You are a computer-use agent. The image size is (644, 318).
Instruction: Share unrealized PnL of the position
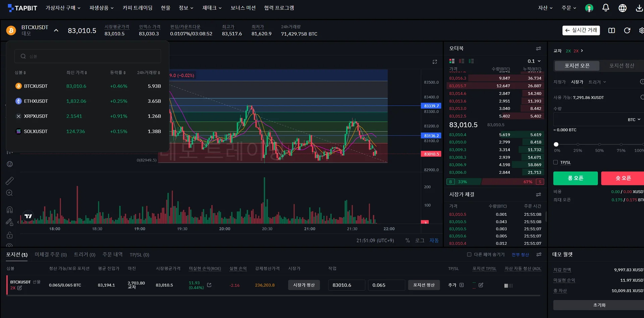209,285
